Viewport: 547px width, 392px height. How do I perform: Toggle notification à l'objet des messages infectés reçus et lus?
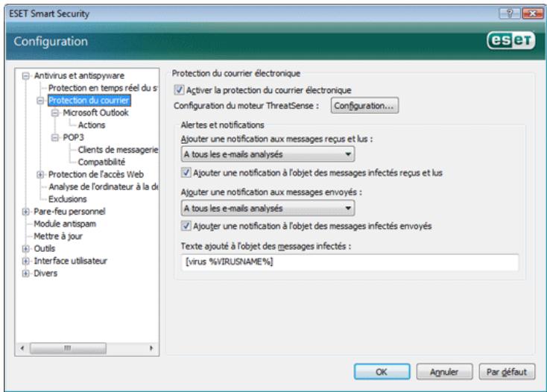pos(186,173)
